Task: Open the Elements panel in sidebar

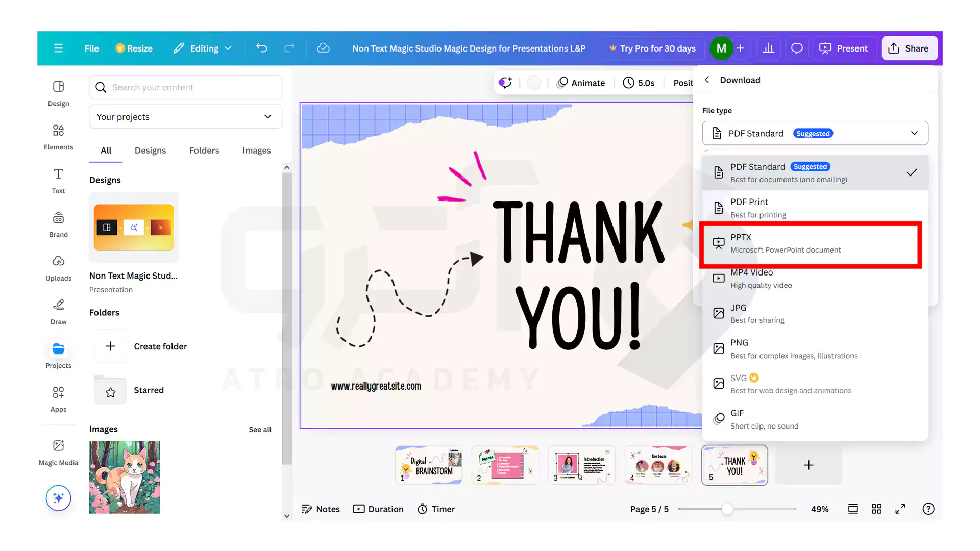Action: click(58, 137)
